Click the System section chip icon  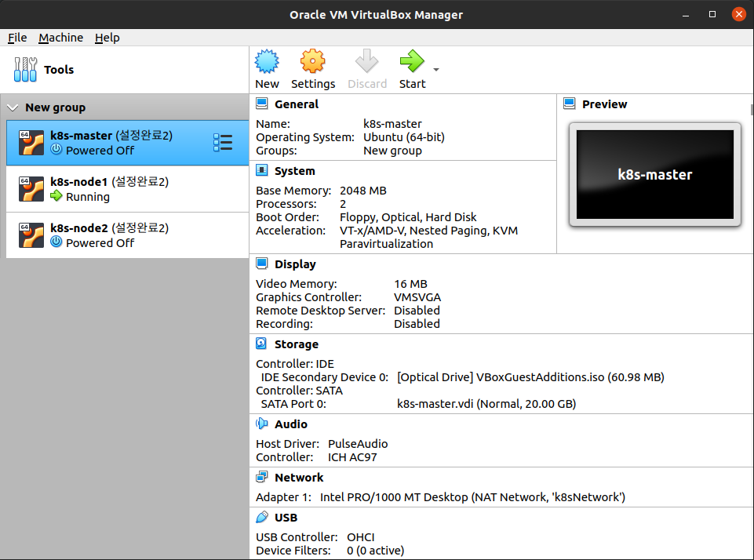(262, 170)
